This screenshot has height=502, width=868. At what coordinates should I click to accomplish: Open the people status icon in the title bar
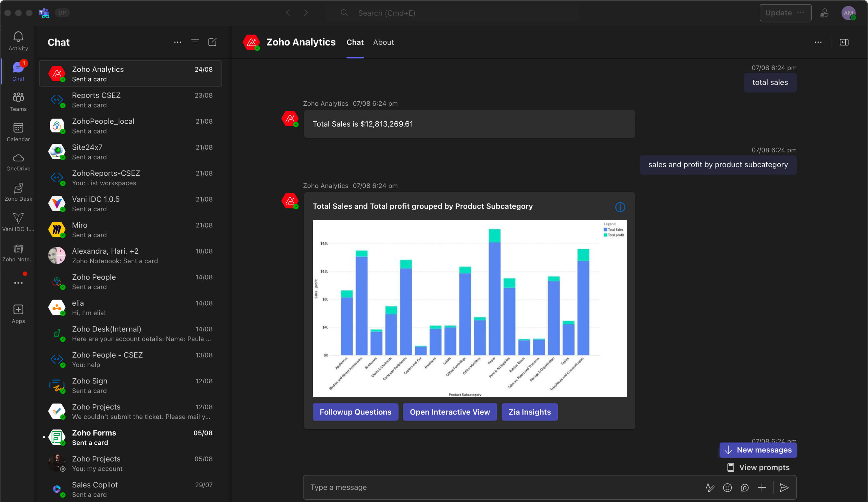[x=824, y=13]
